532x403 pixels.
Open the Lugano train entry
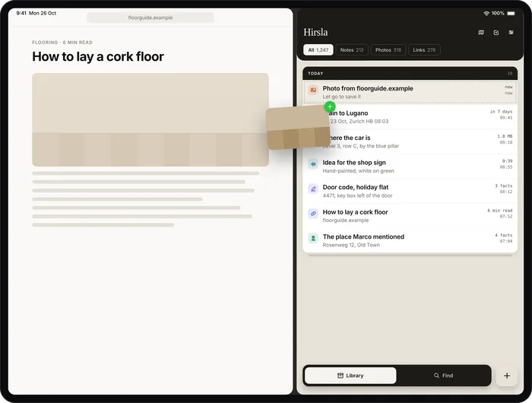410,117
